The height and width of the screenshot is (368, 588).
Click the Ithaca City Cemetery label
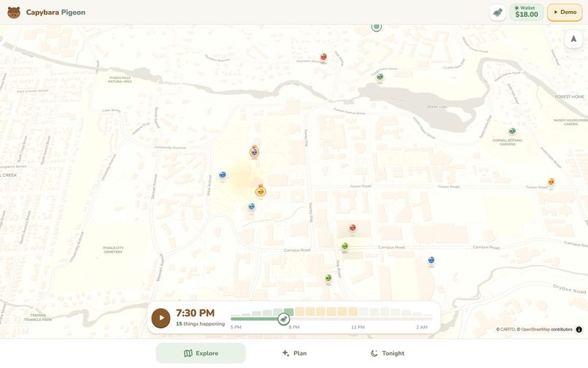tap(113, 250)
